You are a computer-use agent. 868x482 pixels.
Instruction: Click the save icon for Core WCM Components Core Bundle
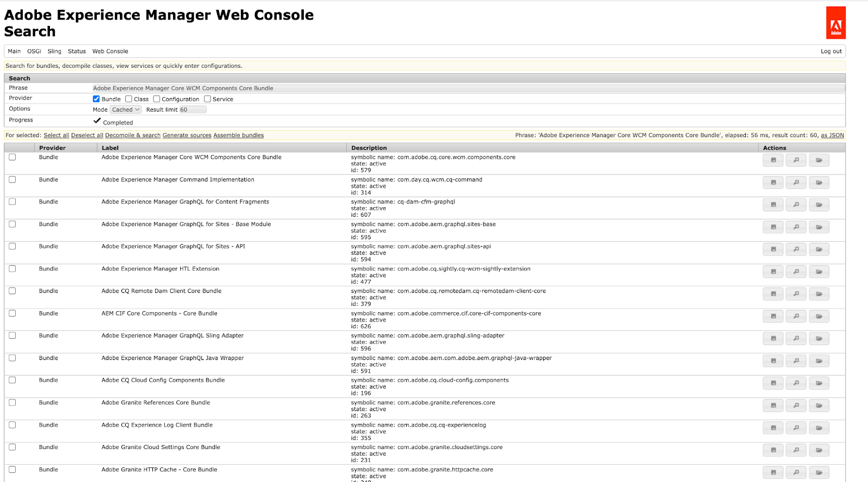[773, 160]
